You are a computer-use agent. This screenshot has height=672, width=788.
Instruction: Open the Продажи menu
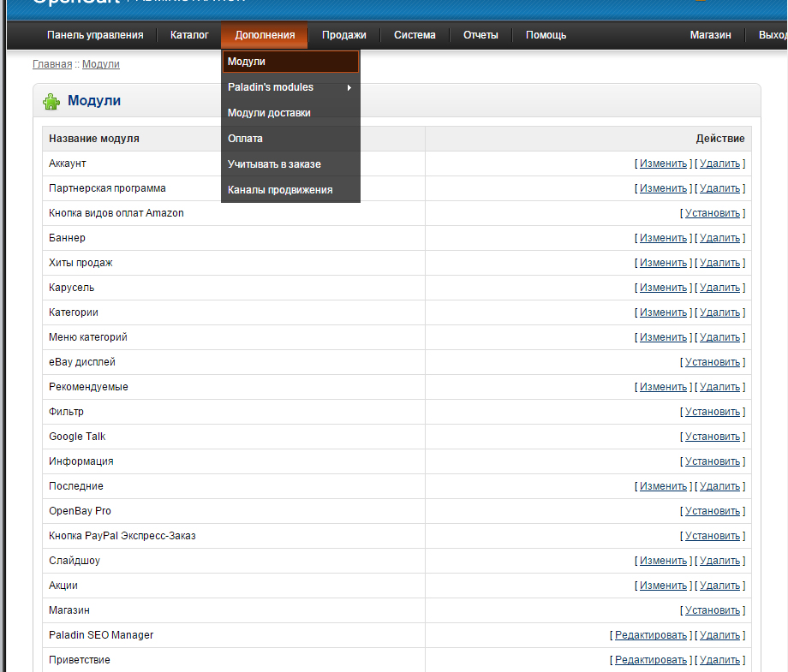(x=343, y=35)
